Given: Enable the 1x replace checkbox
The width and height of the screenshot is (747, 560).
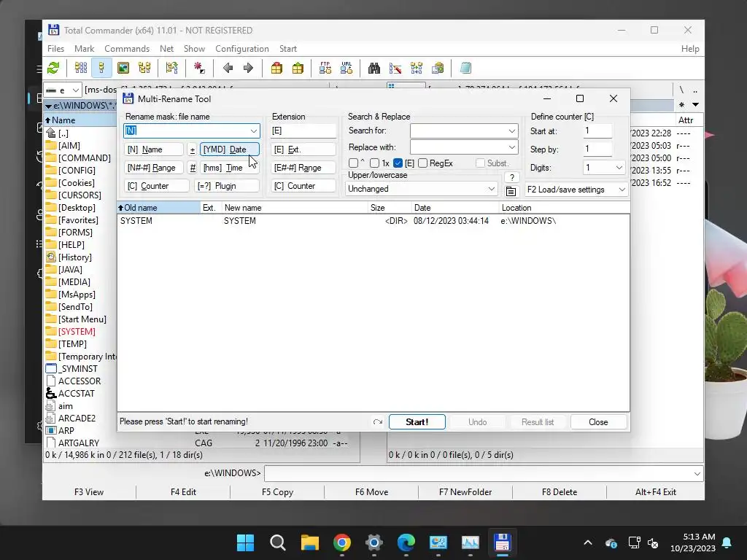Looking at the screenshot, I should (x=374, y=163).
